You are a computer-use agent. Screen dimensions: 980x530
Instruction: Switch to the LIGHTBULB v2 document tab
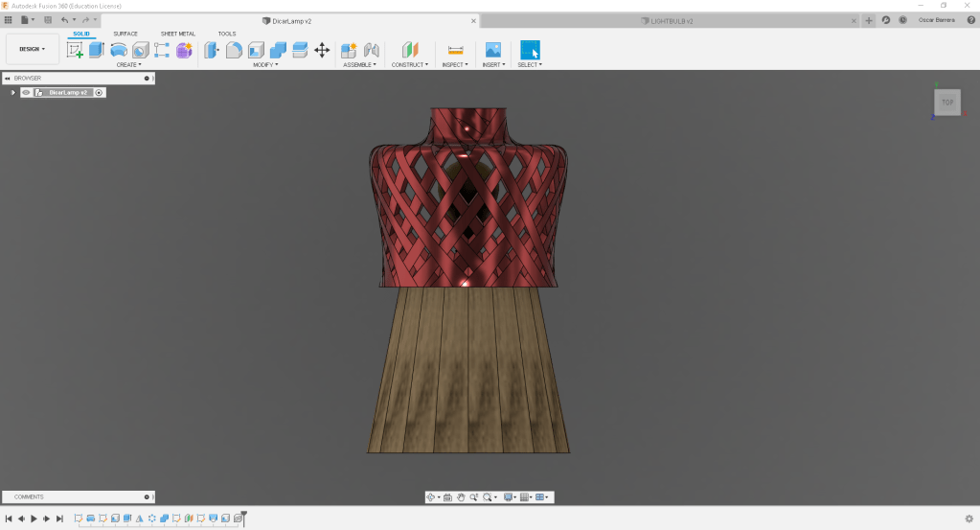pos(671,20)
